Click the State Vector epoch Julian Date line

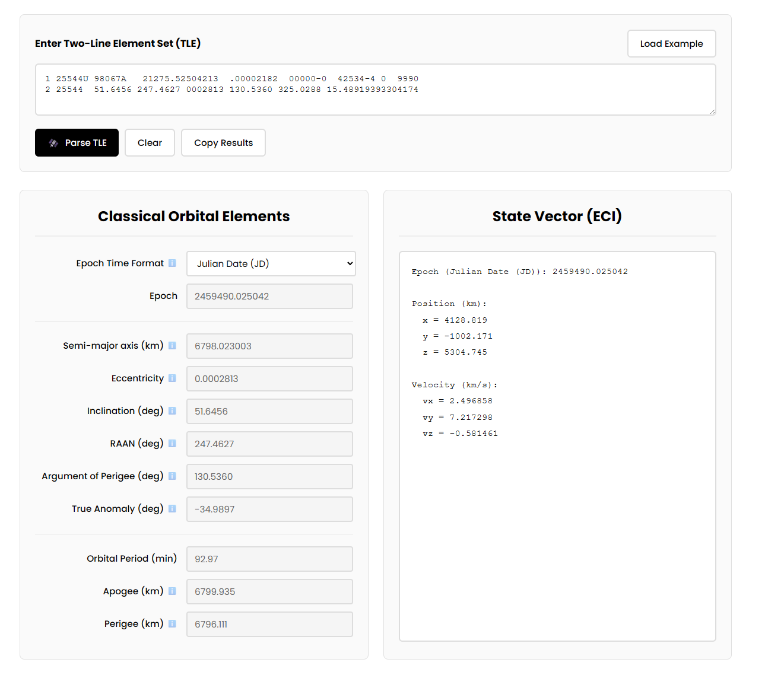[x=519, y=271]
